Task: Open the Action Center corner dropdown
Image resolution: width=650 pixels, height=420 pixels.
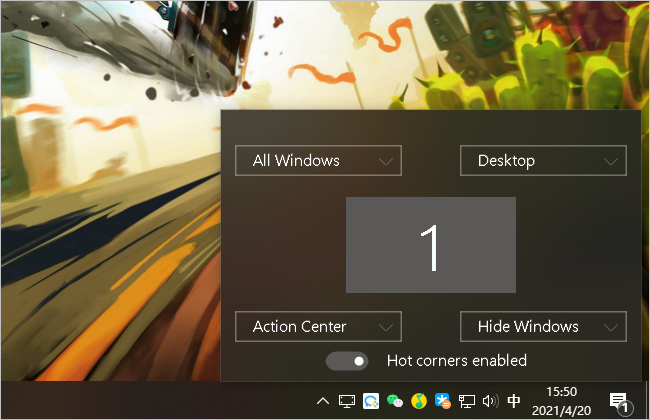Action: [318, 326]
